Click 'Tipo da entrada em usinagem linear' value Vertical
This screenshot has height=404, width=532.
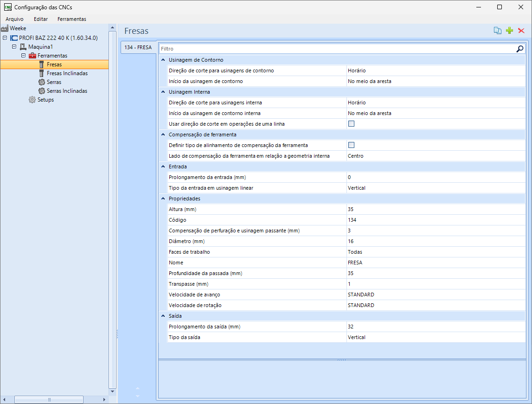(x=436, y=188)
